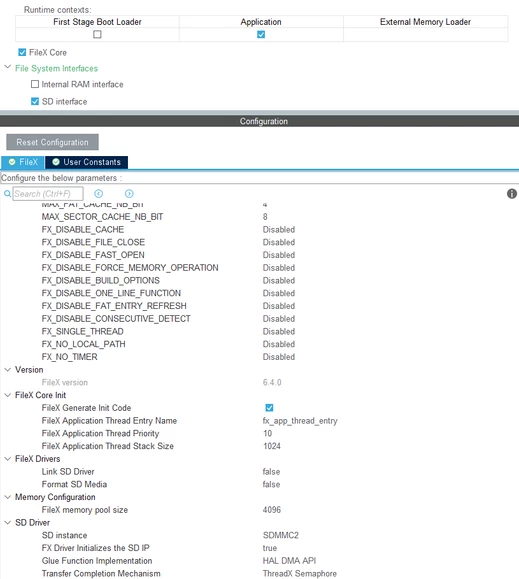519x579 pixels.
Task: Edit the Thread Priority value 10
Action: 268,434
